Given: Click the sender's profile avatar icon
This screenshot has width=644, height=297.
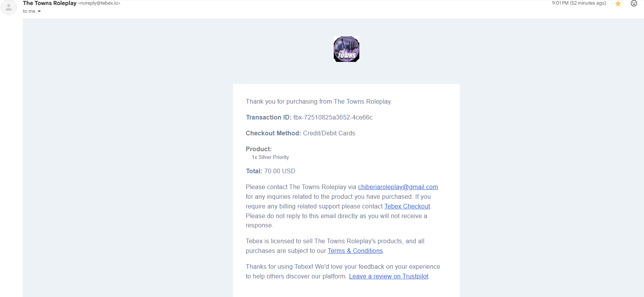Looking at the screenshot, I should [8, 7].
